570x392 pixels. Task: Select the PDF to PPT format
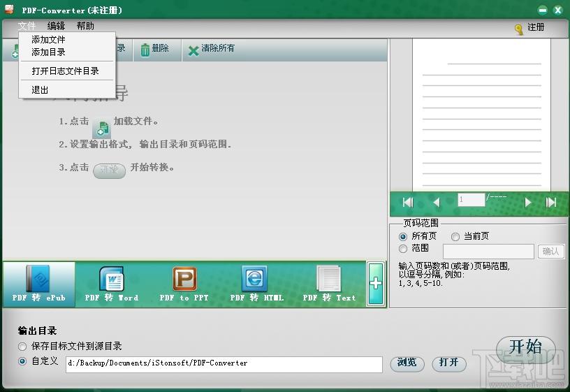[x=184, y=284]
